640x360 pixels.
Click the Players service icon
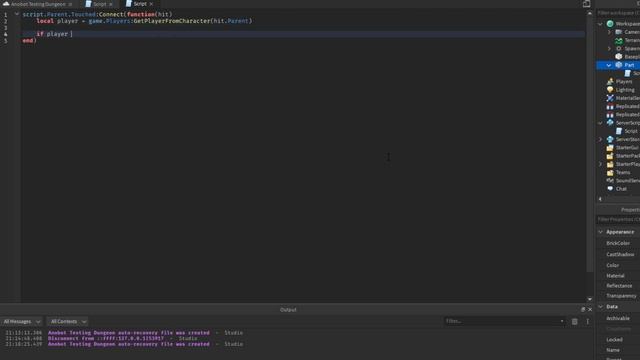[610, 82]
